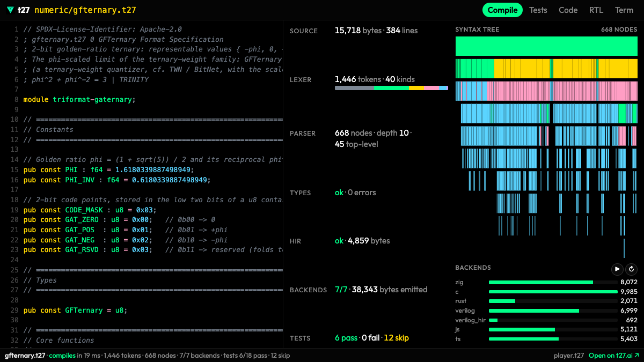644x362 pixels.
Task: Click the ts byte count 5,403
Action: (x=629, y=339)
